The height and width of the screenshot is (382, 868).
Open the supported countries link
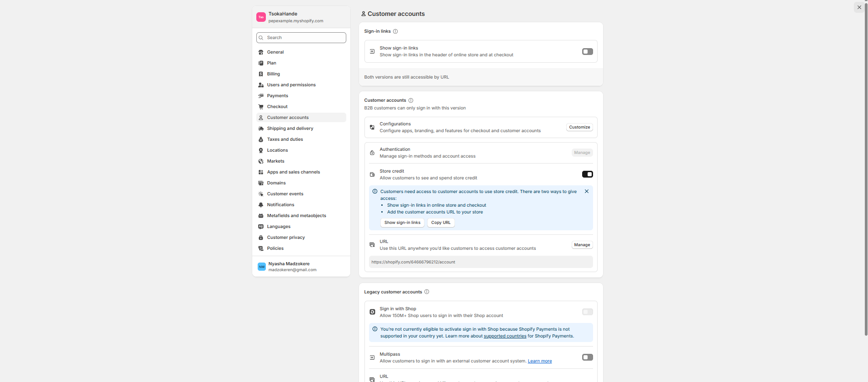click(x=505, y=336)
